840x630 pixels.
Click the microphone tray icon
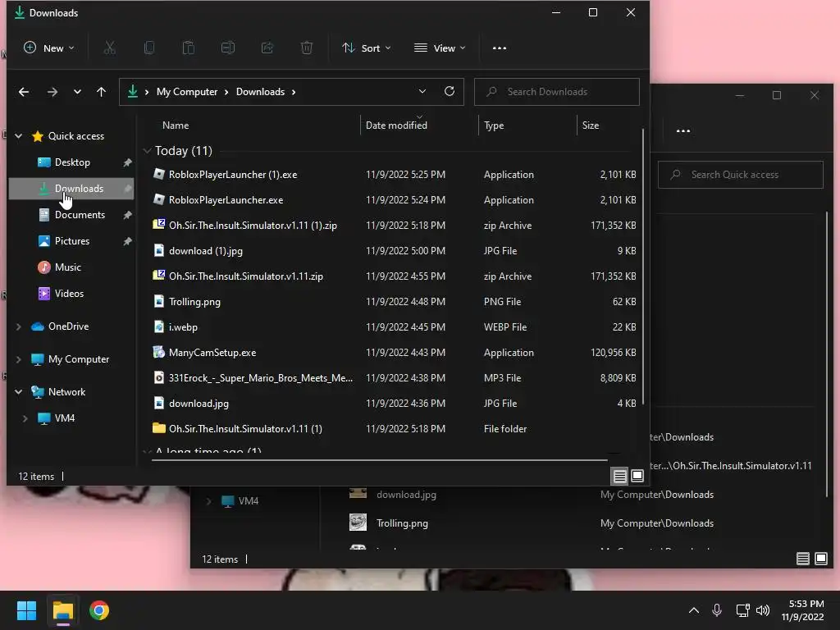click(717, 610)
